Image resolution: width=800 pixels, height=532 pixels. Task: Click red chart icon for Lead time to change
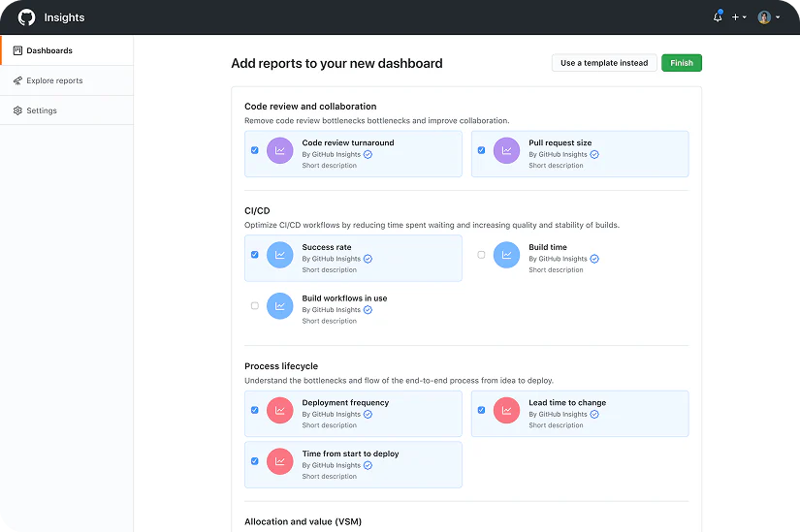(x=506, y=410)
